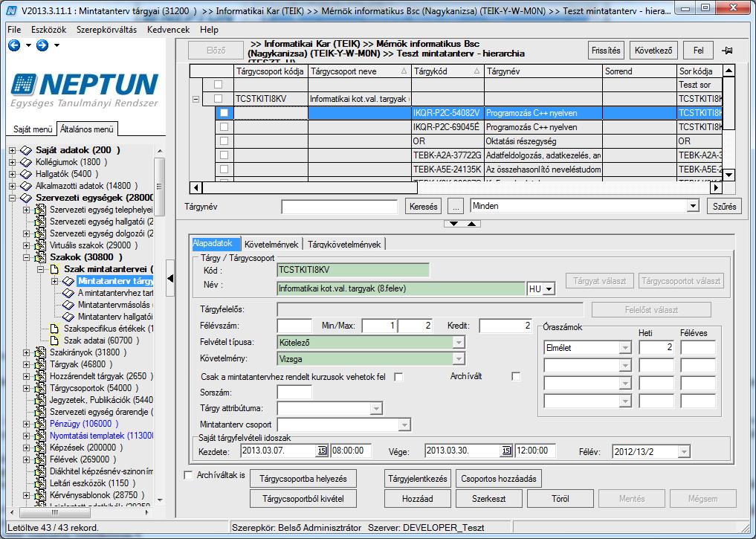This screenshot has height=539, width=756.
Task: Click the calendar icon beside Kezdete date
Action: point(322,451)
